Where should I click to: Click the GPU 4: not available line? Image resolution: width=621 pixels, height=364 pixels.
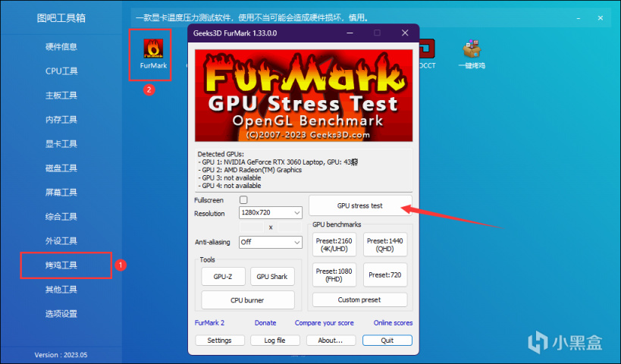tap(230, 186)
